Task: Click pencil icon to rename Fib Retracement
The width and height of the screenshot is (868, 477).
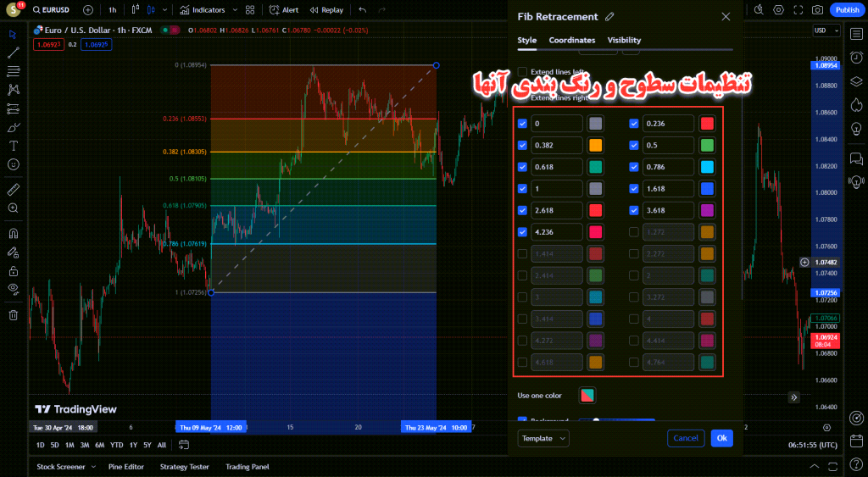Action: pos(610,17)
